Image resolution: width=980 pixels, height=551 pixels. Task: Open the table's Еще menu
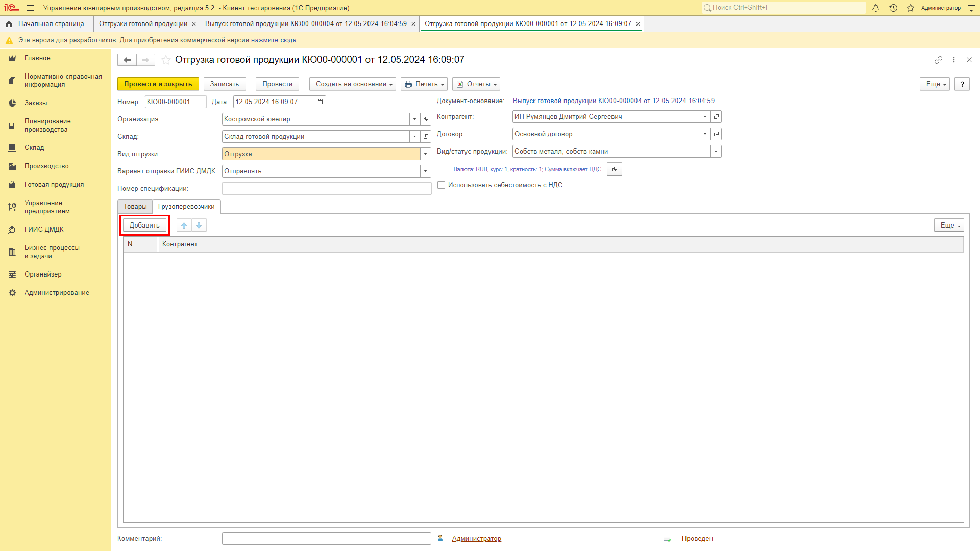[x=949, y=226]
